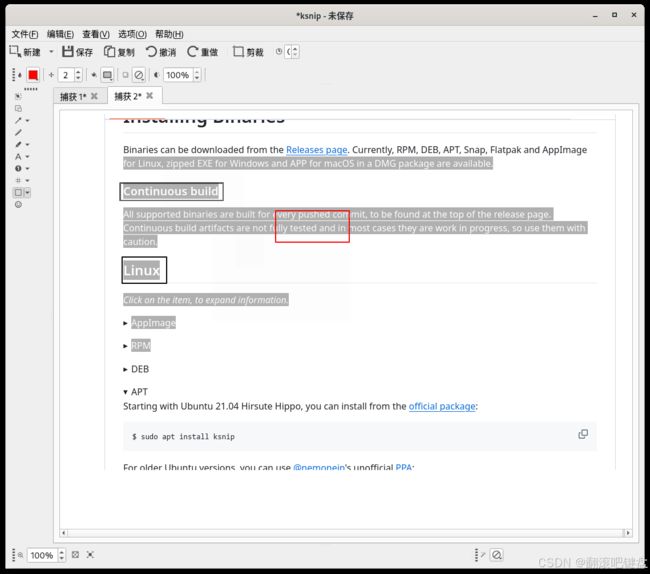The height and width of the screenshot is (574, 650).
Task: Click the Releases page link in capture
Action: tap(317, 150)
